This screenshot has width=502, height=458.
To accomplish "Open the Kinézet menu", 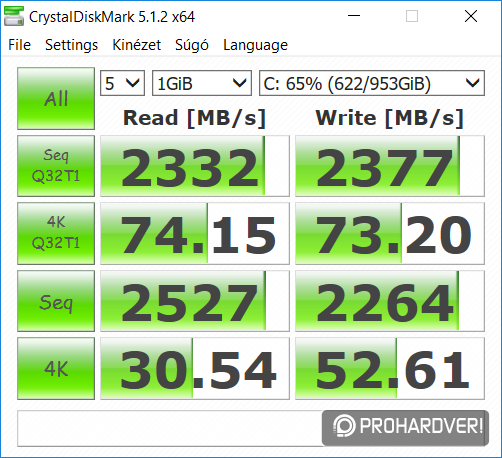I will (136, 45).
